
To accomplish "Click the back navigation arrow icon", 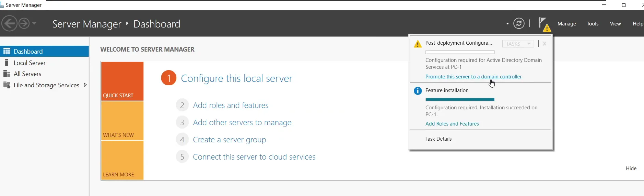I will [9, 24].
